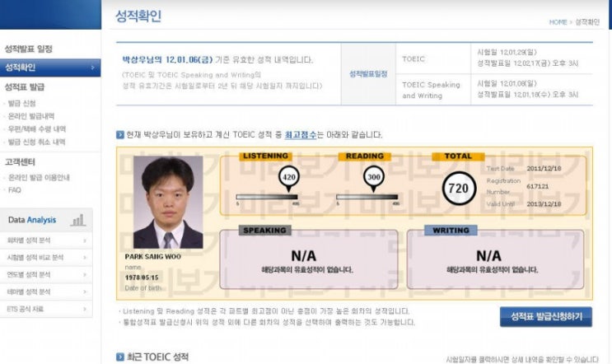The image size is (612, 364).
Task: Click test date 2011/12/18
Action: (x=544, y=169)
